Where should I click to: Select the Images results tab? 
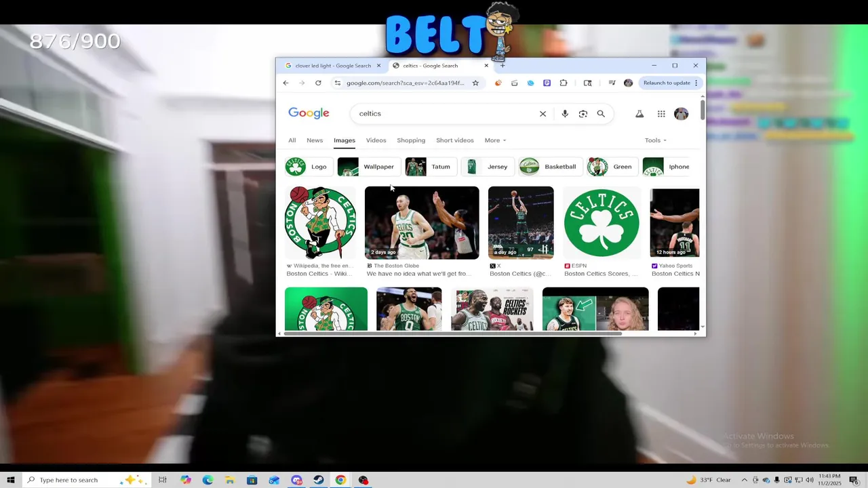(344, 140)
